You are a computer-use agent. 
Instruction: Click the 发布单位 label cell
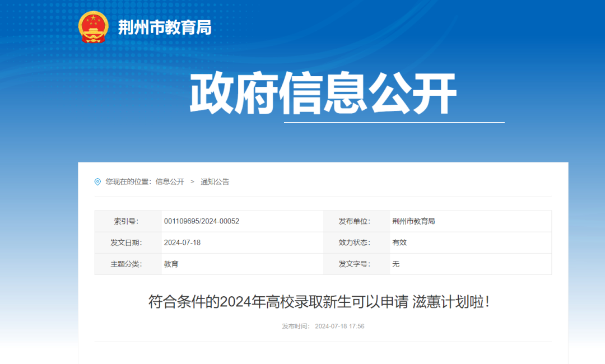tap(356, 221)
